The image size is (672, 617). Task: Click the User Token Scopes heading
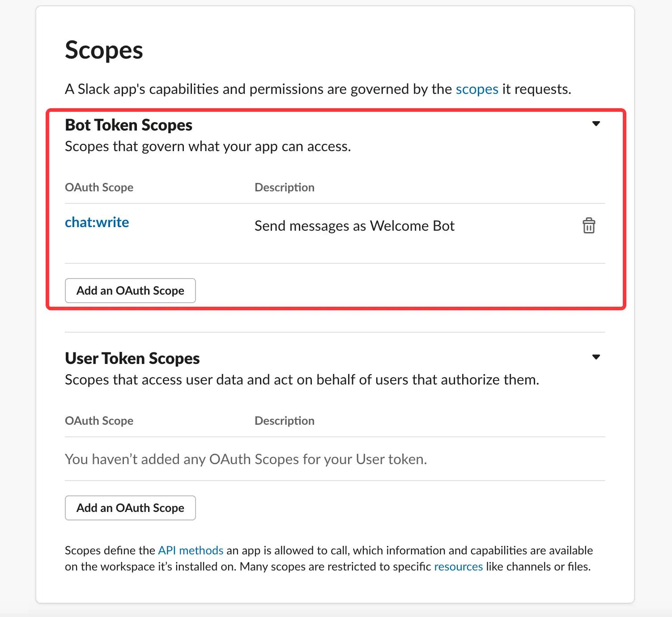click(132, 359)
